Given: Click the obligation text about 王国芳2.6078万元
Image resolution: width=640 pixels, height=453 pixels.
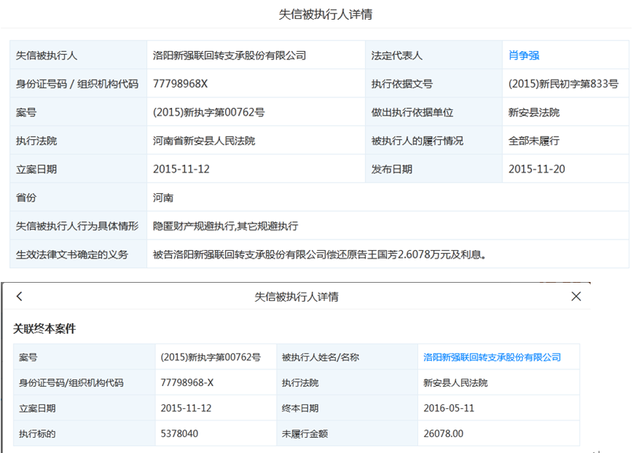Looking at the screenshot, I should pyautogui.click(x=319, y=255).
